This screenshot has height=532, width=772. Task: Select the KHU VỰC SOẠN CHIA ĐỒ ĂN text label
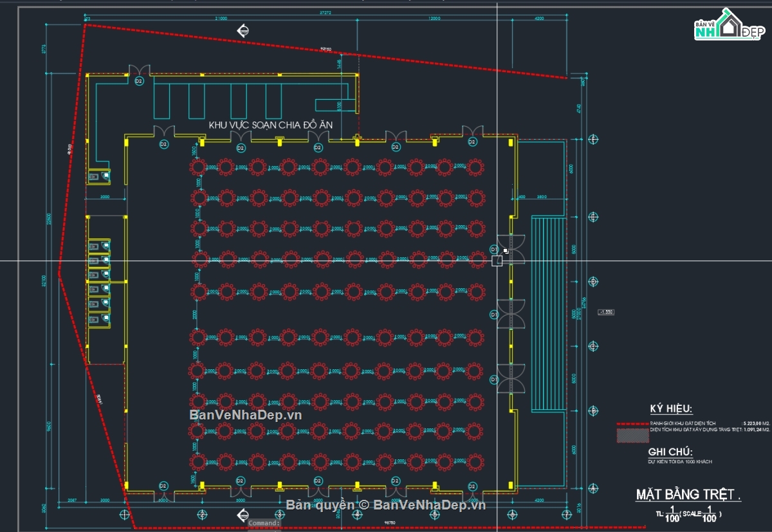(x=271, y=124)
